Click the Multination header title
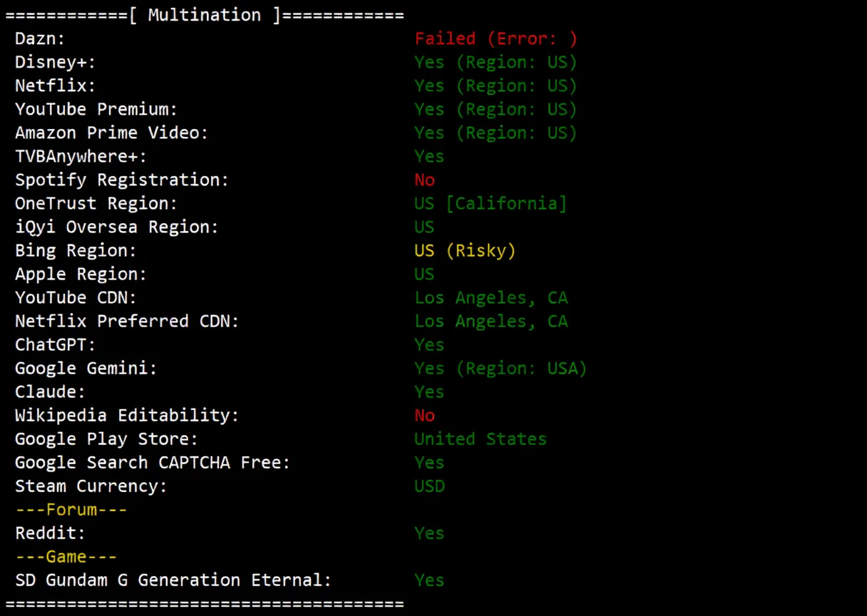Screen dimensions: 867x616 click(202, 14)
